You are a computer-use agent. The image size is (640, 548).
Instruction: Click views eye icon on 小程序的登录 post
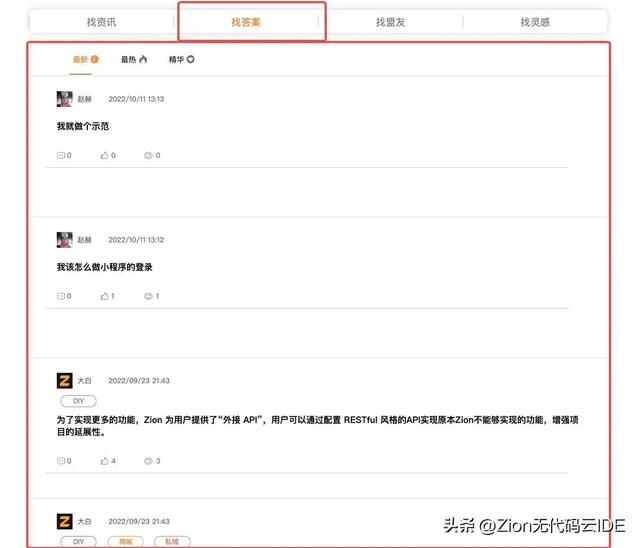click(x=149, y=296)
